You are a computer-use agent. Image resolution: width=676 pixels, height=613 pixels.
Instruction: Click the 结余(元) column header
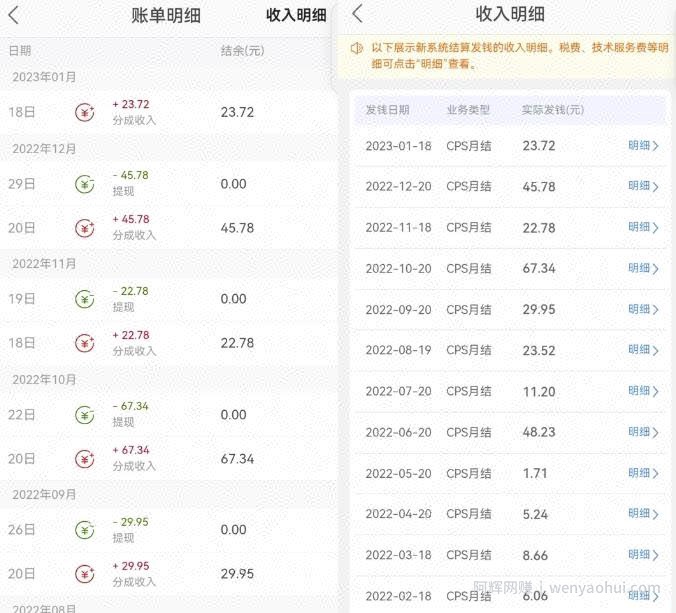(242, 51)
